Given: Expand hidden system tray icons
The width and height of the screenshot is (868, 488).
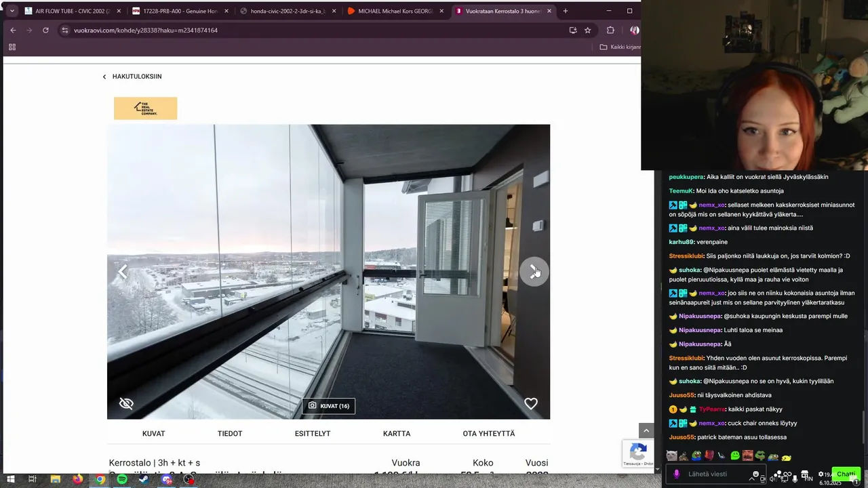Looking at the screenshot, I should 752,479.
